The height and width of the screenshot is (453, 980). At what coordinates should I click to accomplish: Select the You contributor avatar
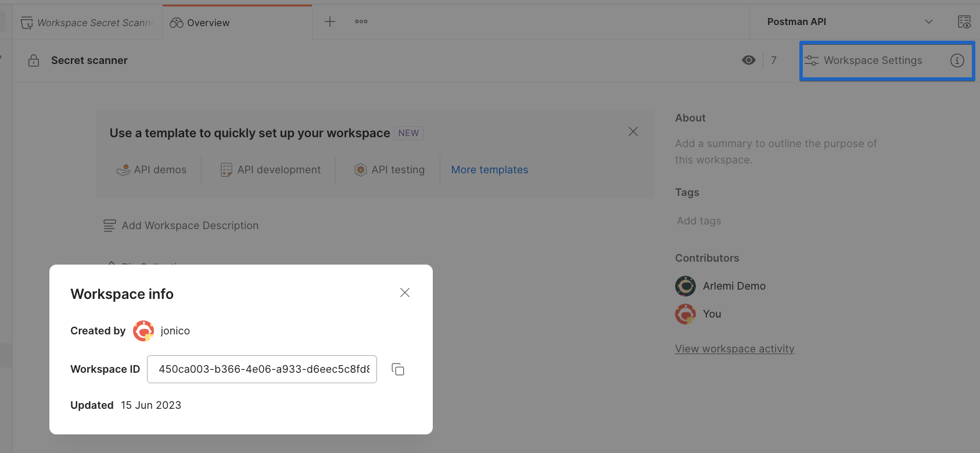tap(685, 314)
